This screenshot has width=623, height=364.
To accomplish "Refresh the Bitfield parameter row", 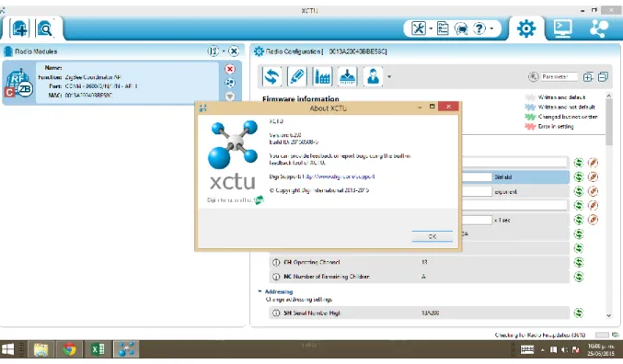I will [x=579, y=177].
